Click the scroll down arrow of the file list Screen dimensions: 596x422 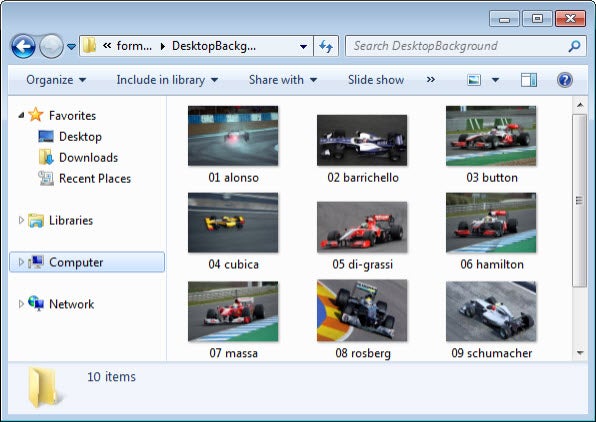(x=580, y=353)
